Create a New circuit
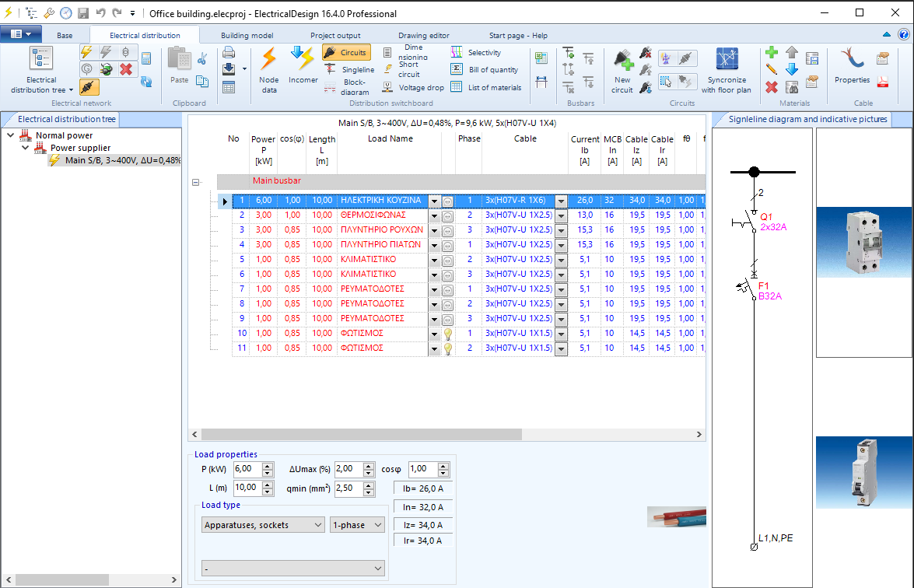 pos(622,70)
